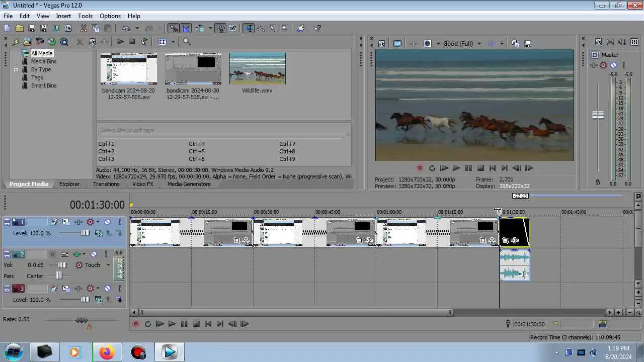Select the Normal Edit tool
Screen dimensions: 644x362
click(249, 28)
